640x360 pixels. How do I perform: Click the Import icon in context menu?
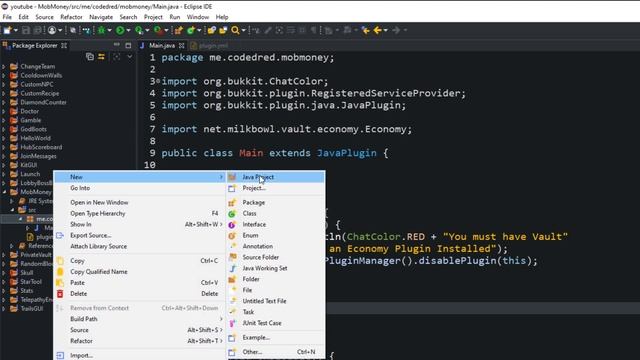[x=60, y=356]
